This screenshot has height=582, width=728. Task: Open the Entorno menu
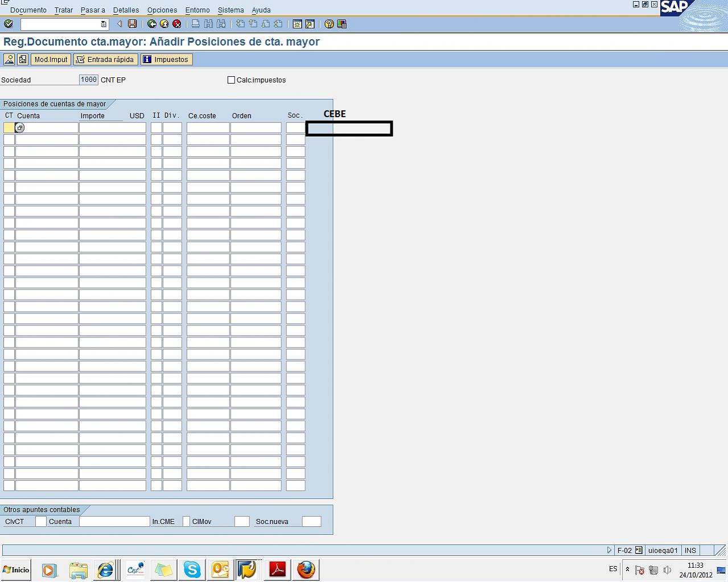(x=198, y=10)
